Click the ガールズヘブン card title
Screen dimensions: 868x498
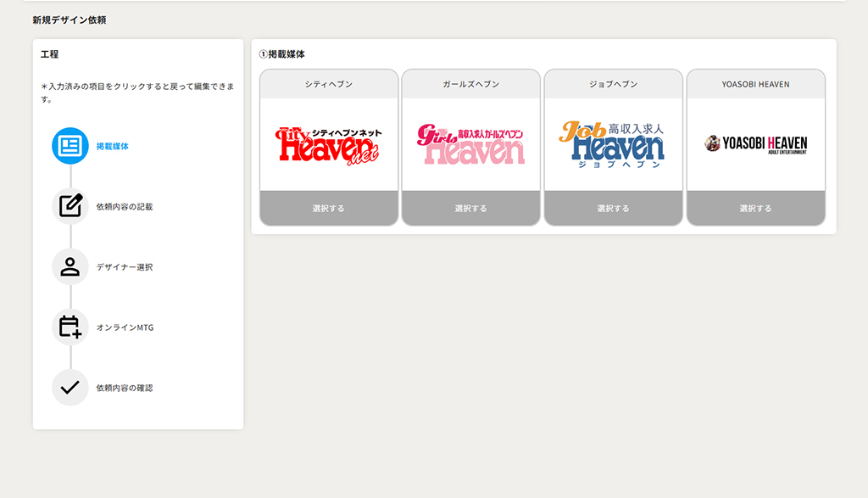coord(471,84)
